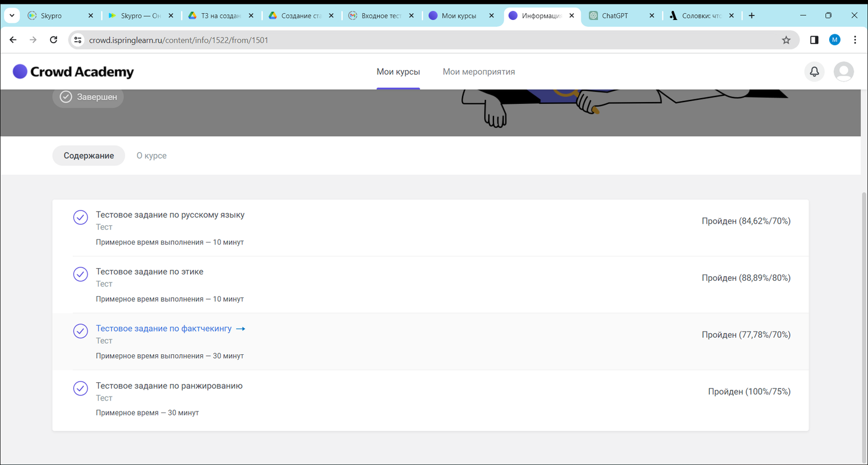The height and width of the screenshot is (465, 868).
Task: Open Мои курсы navigation item
Action: tap(398, 72)
